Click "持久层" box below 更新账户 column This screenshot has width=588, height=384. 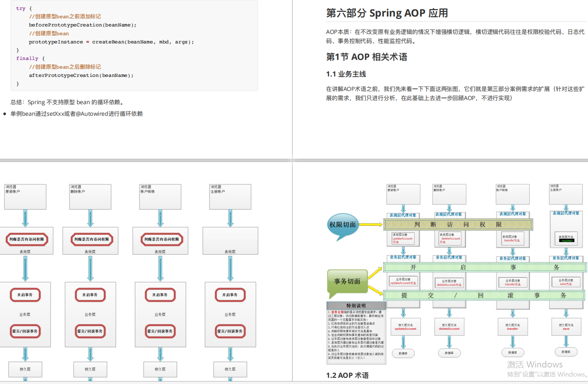coord(25,369)
